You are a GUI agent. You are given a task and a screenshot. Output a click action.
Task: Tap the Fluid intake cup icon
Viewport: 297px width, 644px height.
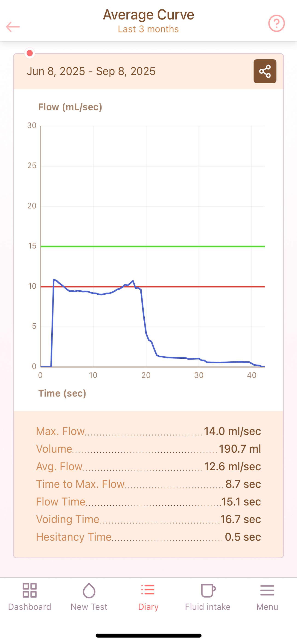pos(208,591)
